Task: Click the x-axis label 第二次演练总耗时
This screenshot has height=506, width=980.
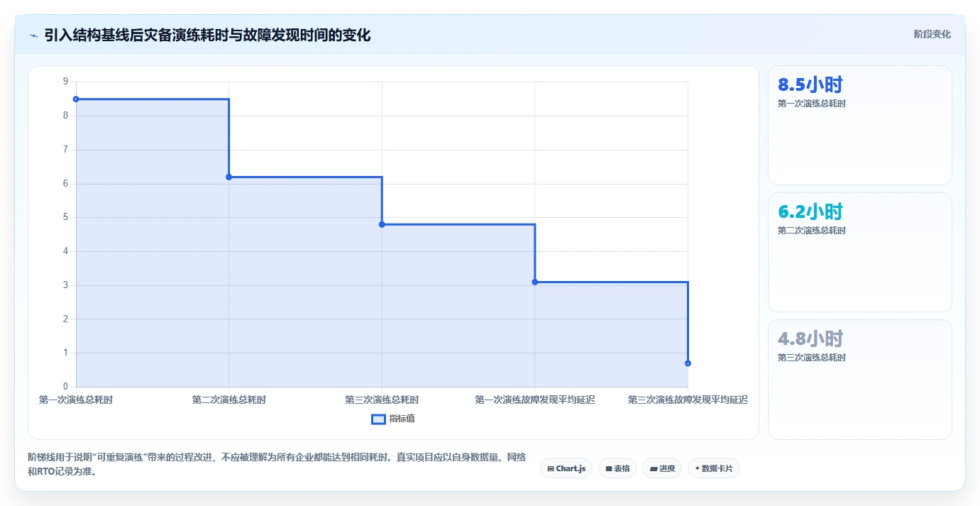Action: click(x=229, y=400)
